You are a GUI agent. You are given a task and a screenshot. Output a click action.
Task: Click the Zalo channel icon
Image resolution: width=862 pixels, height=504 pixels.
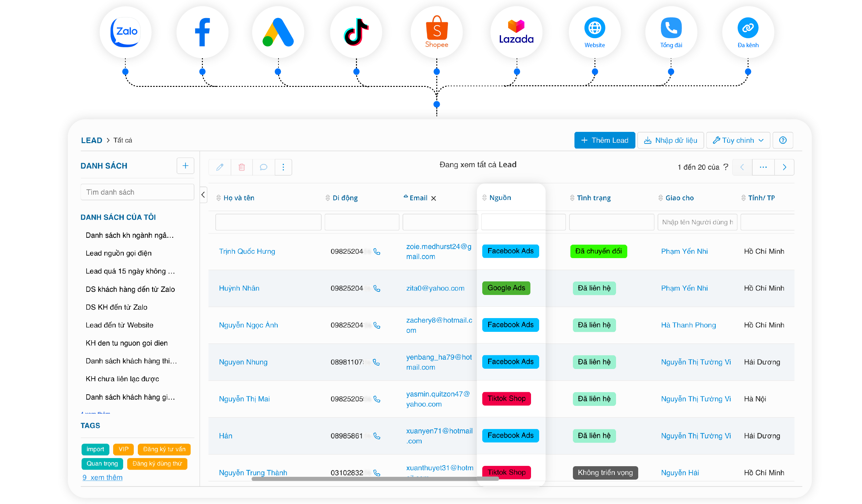[x=125, y=32]
